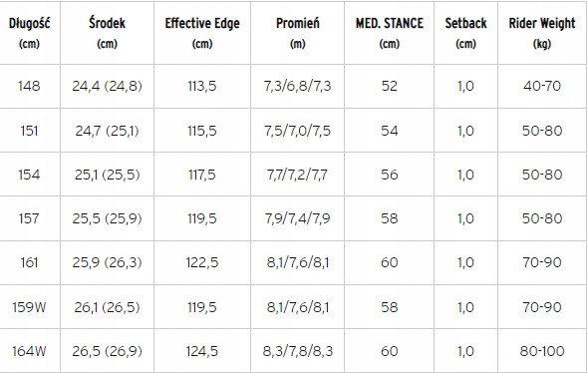Viewport: 588px width, 373px height.
Task: Select the Effective Edge column header
Action: (x=202, y=33)
